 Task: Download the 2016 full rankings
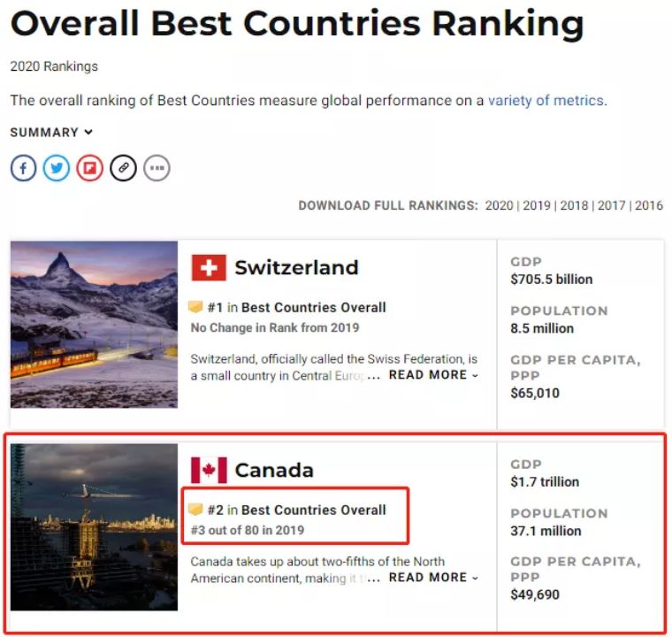point(648,205)
